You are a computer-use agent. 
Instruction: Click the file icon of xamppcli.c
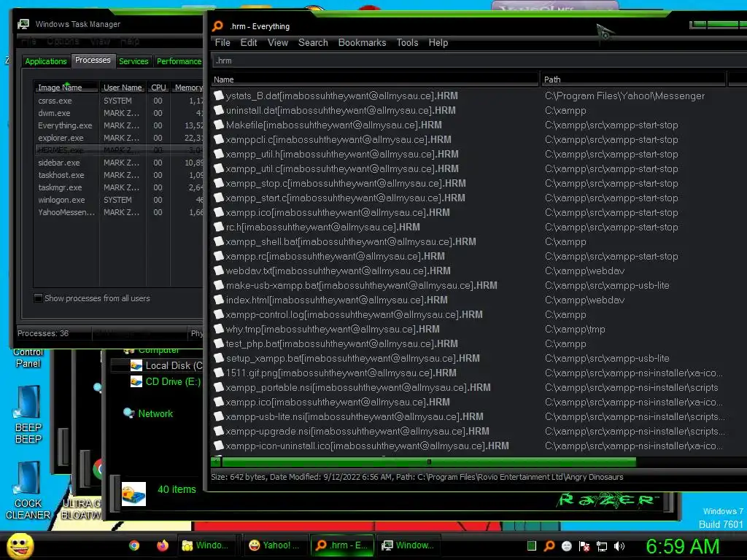[x=219, y=139]
